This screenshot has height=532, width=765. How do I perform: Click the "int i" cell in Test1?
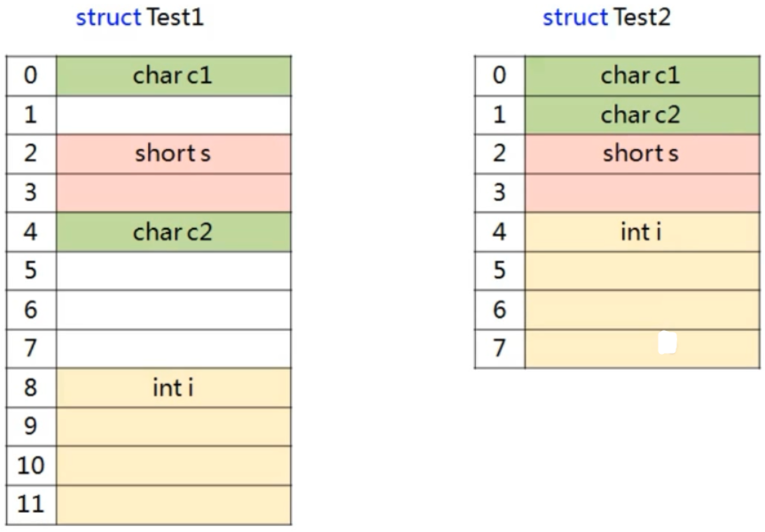pyautogui.click(x=173, y=387)
